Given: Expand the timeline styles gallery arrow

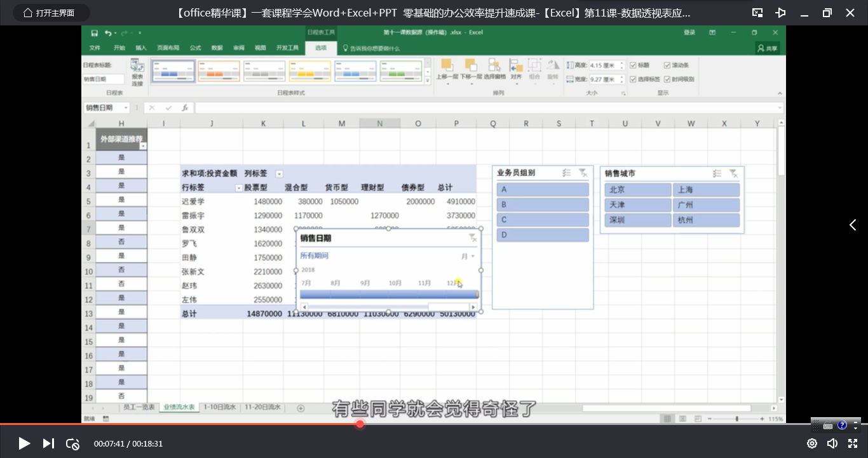Looking at the screenshot, I should 428,79.
